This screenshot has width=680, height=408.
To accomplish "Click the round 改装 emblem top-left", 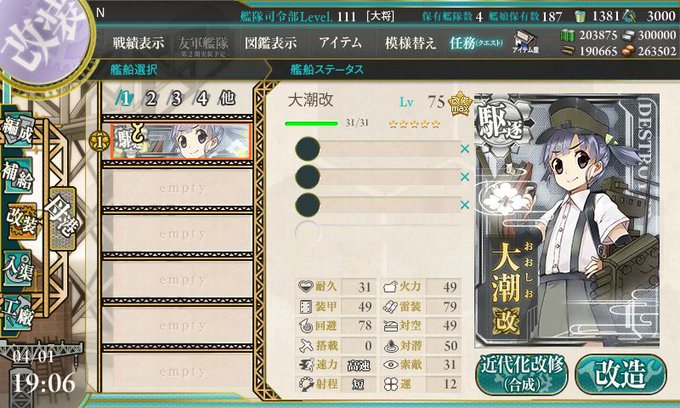I will pos(41,37).
